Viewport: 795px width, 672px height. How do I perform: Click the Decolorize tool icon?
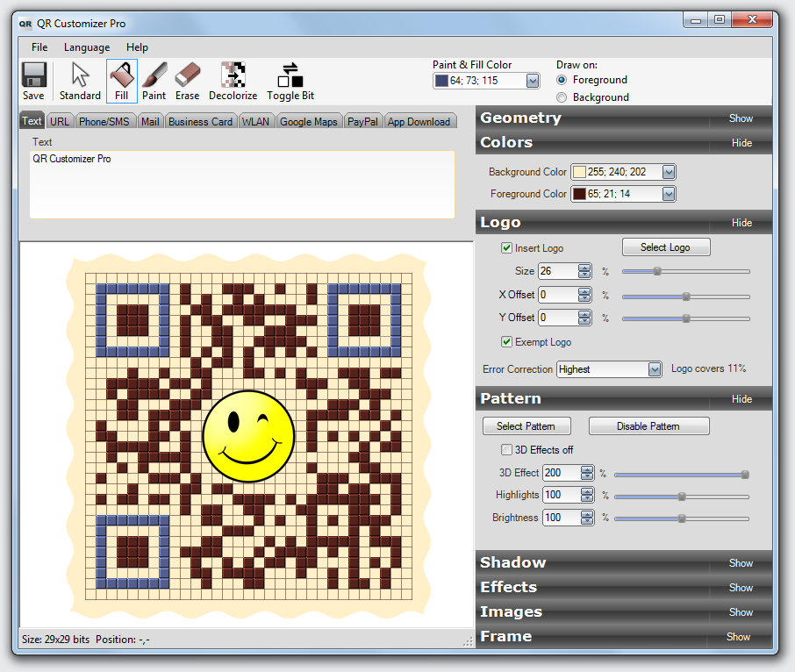(x=233, y=75)
